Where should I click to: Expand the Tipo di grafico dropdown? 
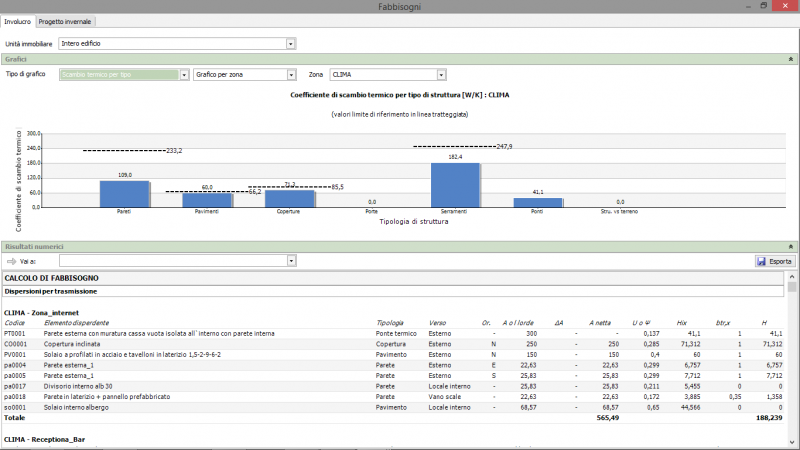tap(184, 74)
